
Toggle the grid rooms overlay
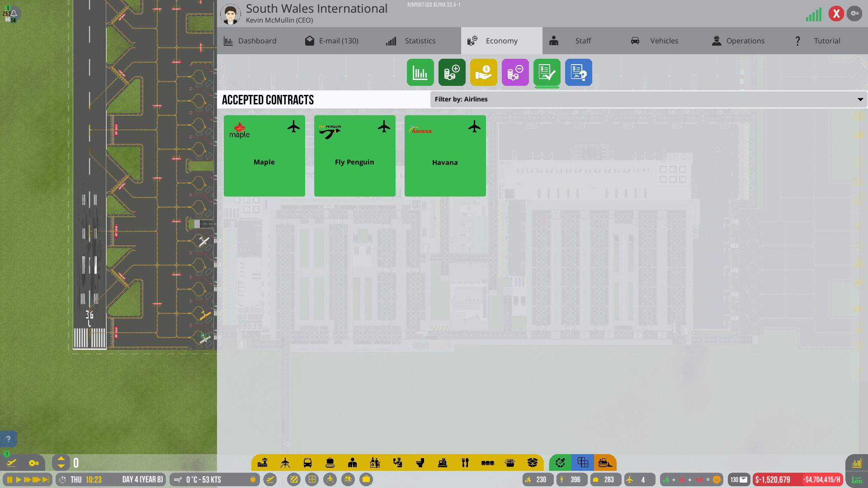pyautogui.click(x=312, y=479)
